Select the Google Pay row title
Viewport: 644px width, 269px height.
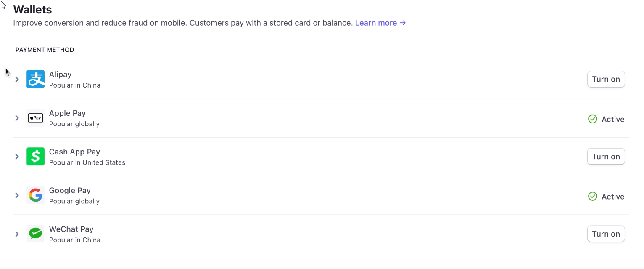pos(70,191)
